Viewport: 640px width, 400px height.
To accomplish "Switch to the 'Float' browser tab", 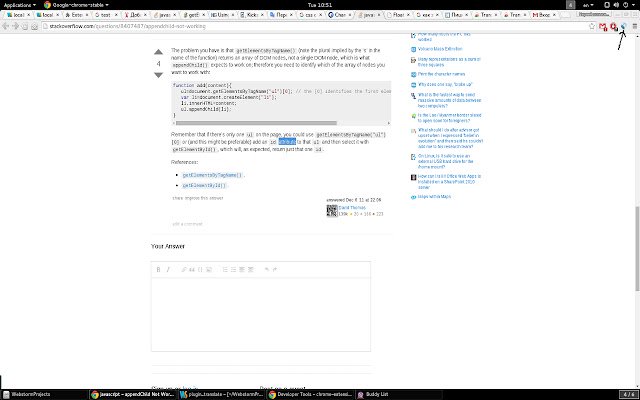I will pyautogui.click(x=398, y=15).
